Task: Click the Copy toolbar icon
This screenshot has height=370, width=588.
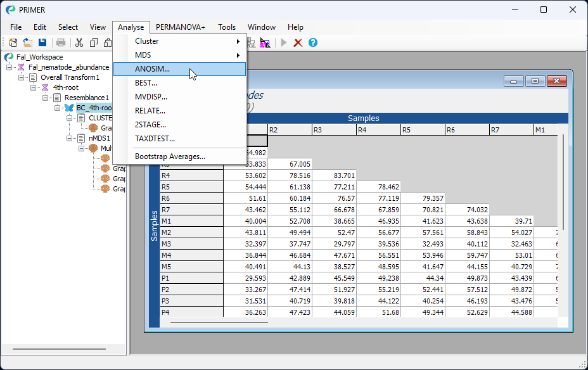Action: click(x=94, y=42)
